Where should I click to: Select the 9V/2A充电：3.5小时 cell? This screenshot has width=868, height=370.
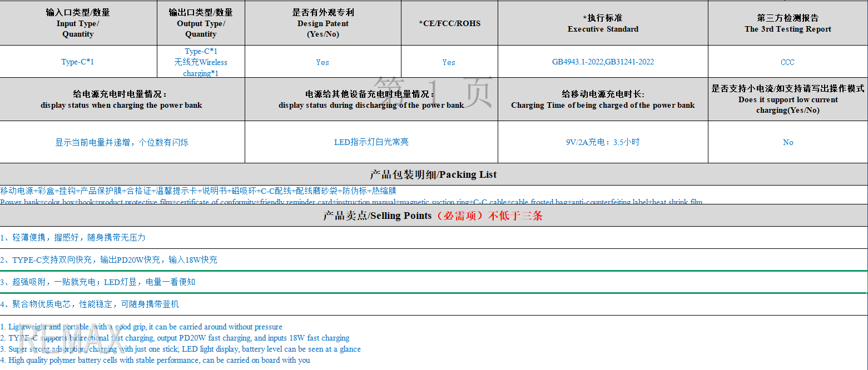(603, 142)
